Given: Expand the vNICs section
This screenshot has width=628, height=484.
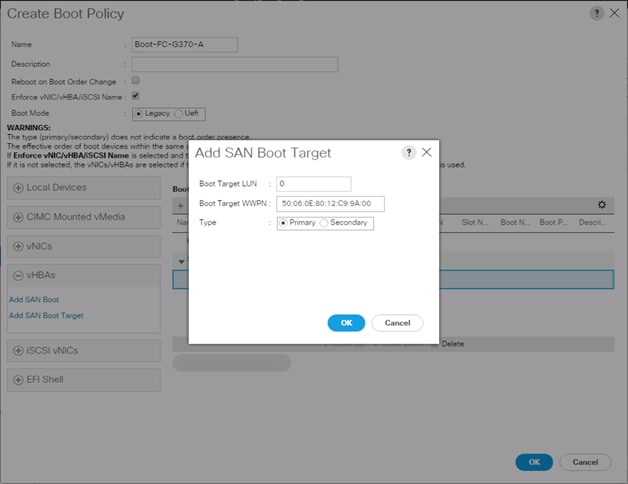Looking at the screenshot, I should (84, 246).
